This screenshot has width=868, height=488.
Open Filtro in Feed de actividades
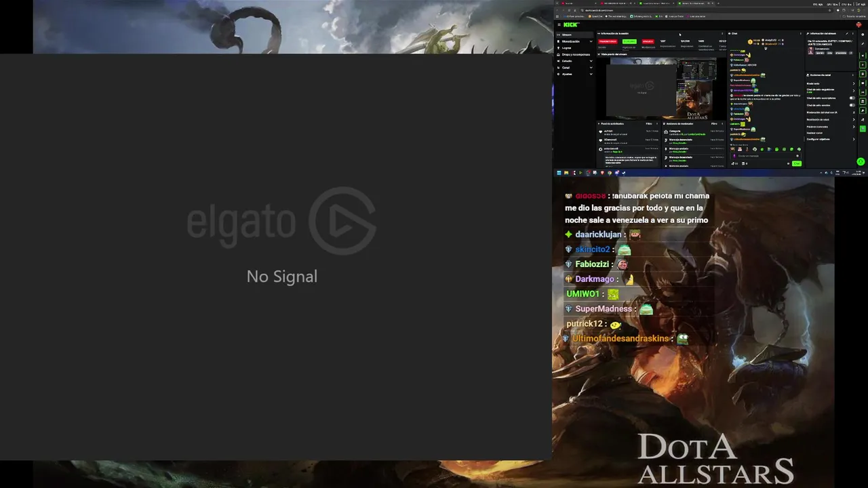click(649, 123)
